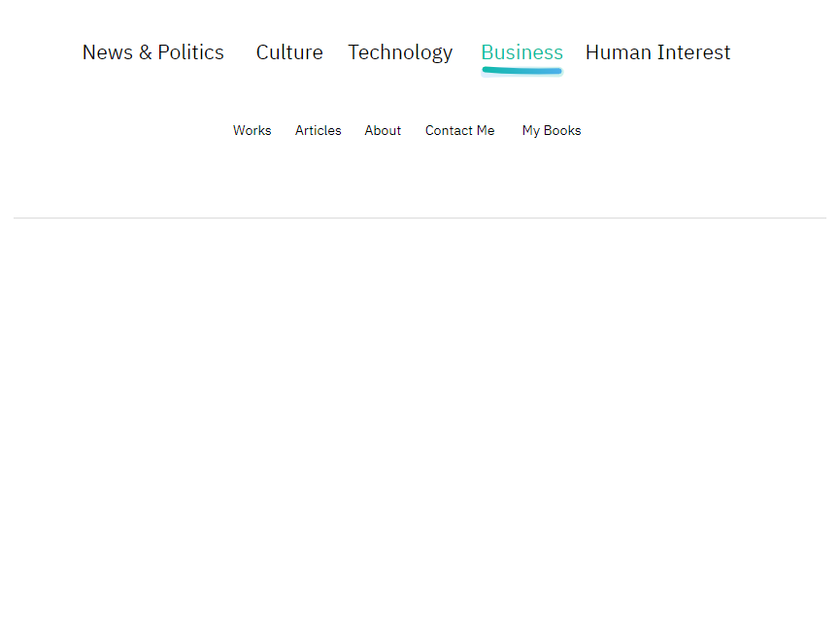Open the News & Politics category
The image size is (840, 636).
[x=153, y=52]
